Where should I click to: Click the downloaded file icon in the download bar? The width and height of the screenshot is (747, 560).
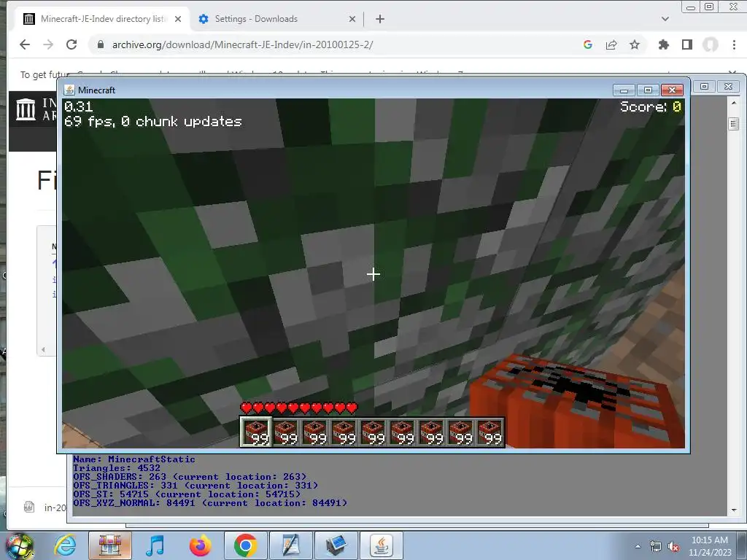pyautogui.click(x=29, y=507)
